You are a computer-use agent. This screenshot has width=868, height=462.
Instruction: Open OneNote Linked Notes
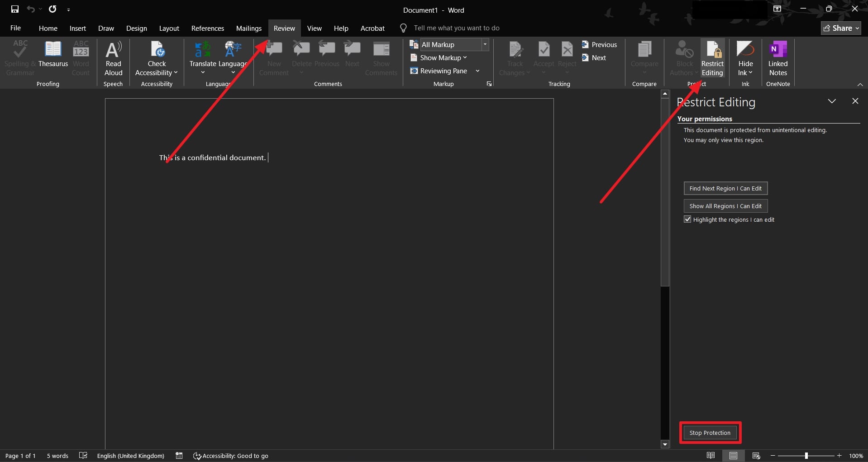coord(778,59)
